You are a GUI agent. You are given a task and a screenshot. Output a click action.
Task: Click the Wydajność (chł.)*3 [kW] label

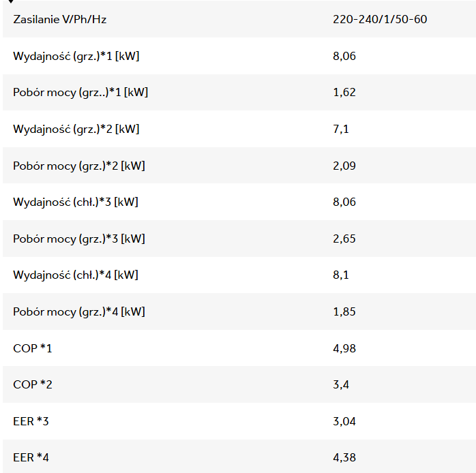click(76, 202)
